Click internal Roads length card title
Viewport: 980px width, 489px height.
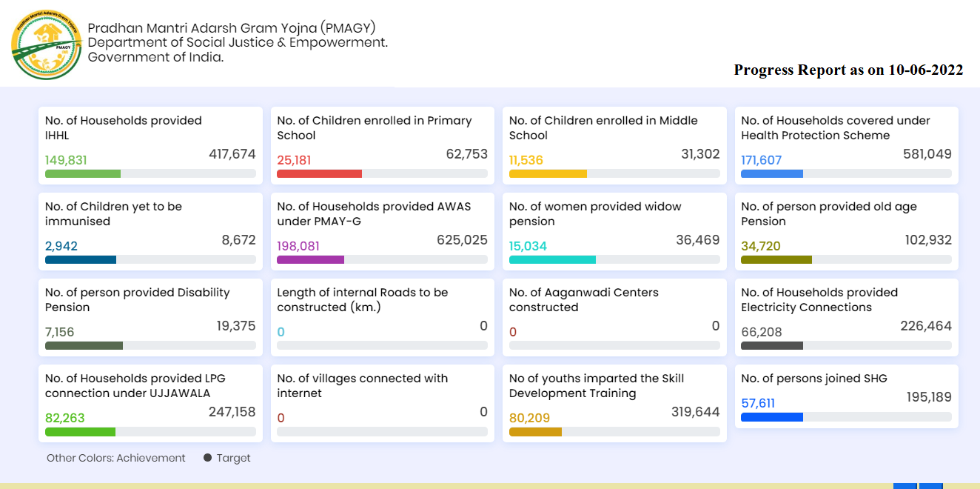[x=362, y=299]
